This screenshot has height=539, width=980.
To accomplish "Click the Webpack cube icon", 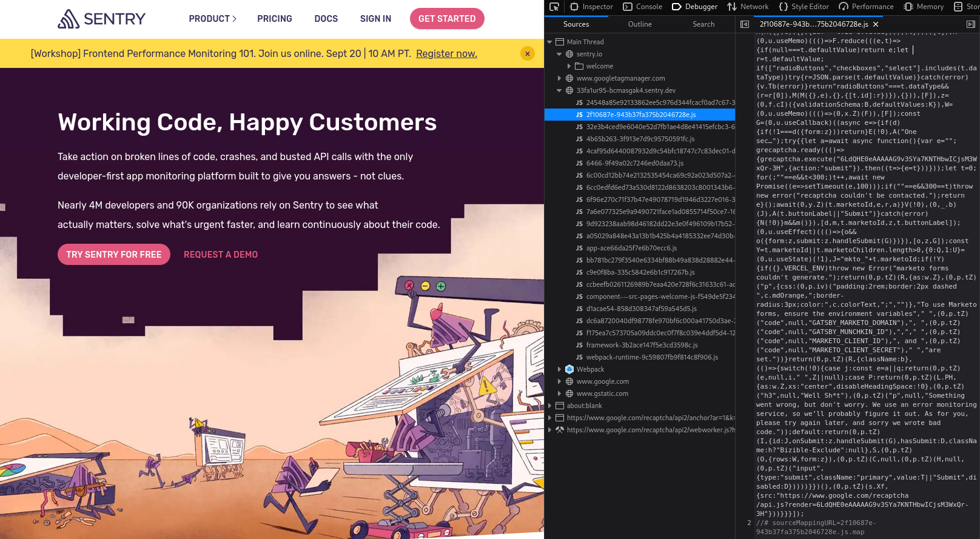I will [569, 369].
